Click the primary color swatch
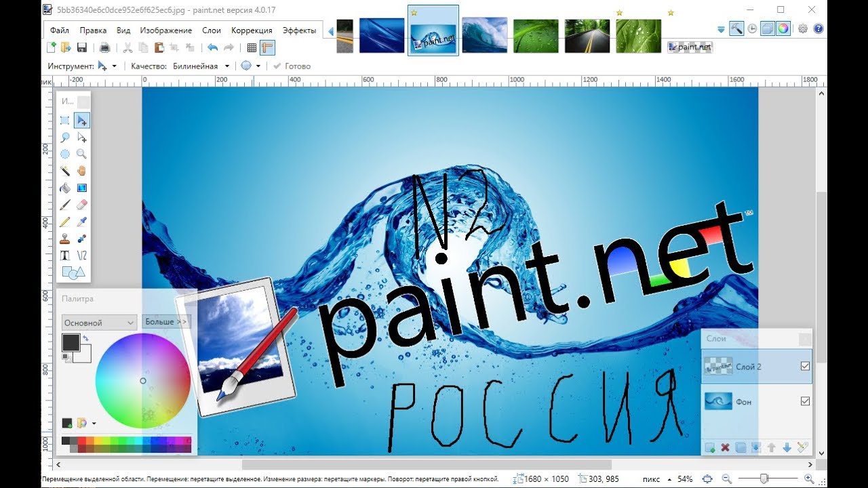This screenshot has width=868, height=488. click(71, 343)
